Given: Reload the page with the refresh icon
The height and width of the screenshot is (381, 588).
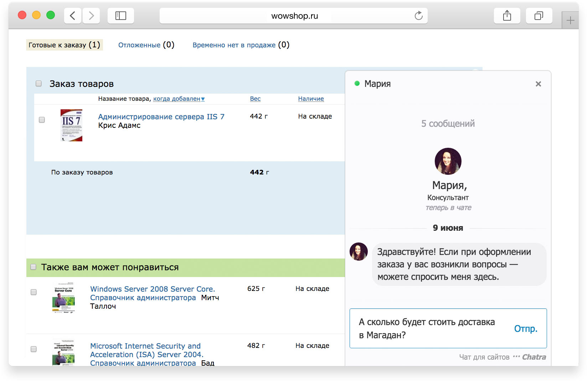Looking at the screenshot, I should (x=418, y=16).
